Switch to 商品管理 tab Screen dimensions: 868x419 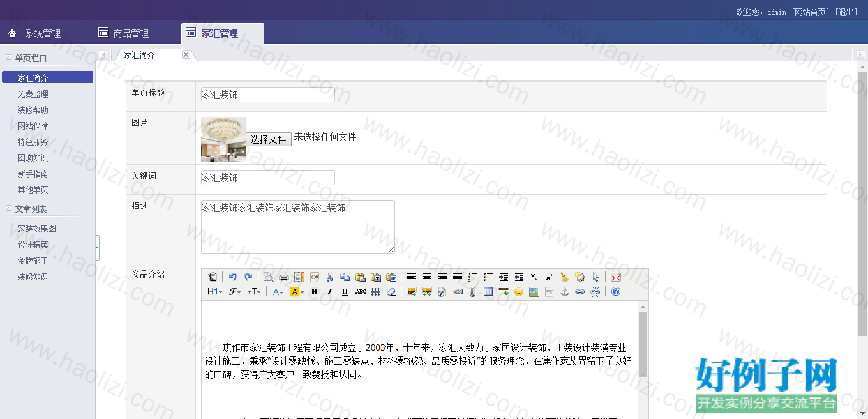point(131,33)
